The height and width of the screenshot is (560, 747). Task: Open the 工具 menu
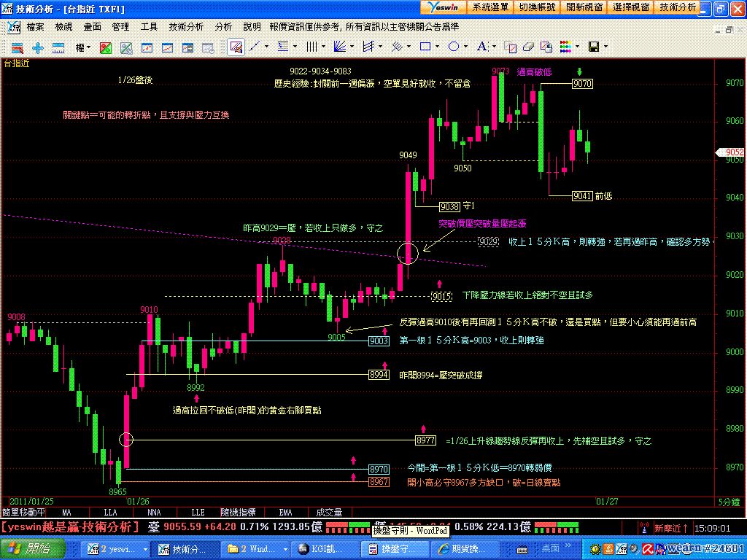(x=149, y=27)
